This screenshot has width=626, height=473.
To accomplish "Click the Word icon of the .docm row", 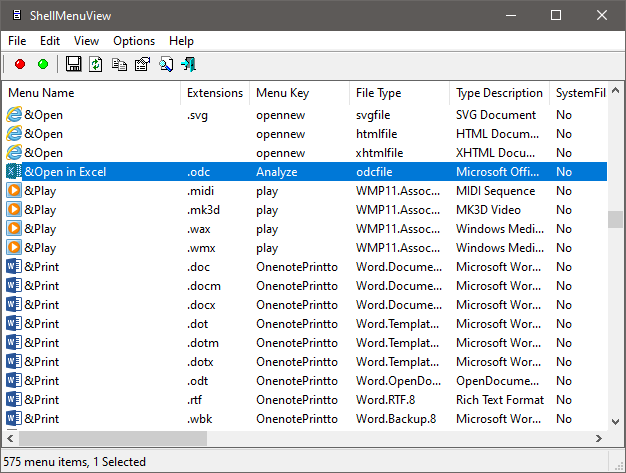I will [x=14, y=285].
